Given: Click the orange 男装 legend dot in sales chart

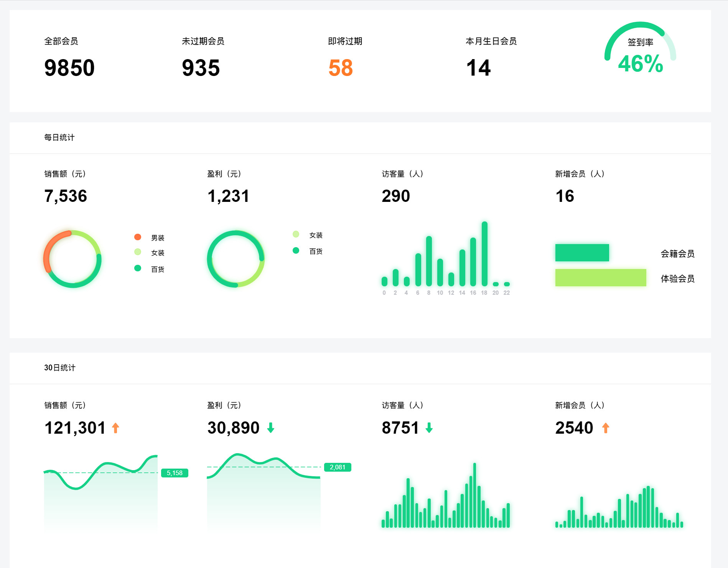Looking at the screenshot, I should (x=138, y=237).
